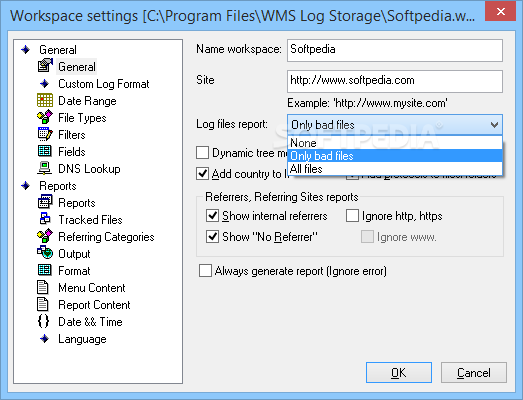523x400 pixels.
Task: Select the File Types icon
Action: (x=45, y=117)
